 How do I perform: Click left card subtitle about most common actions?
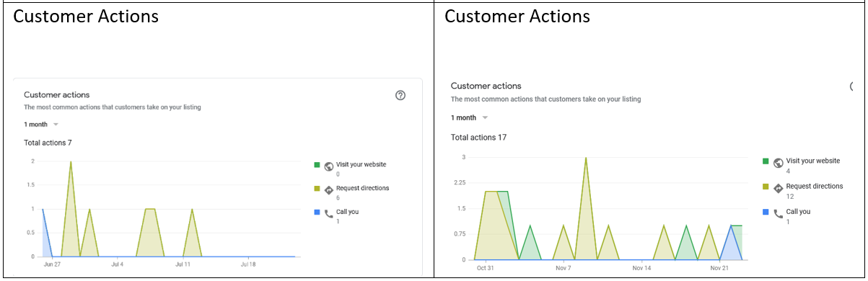pos(113,107)
